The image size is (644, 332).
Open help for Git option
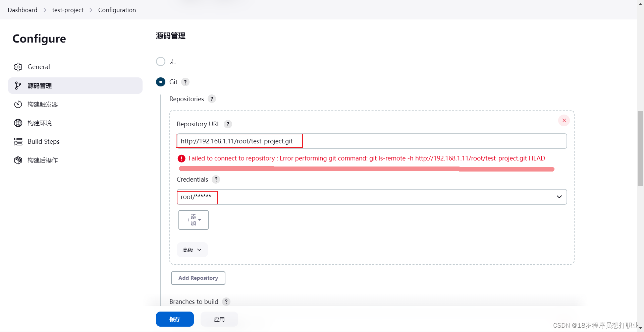pyautogui.click(x=185, y=82)
